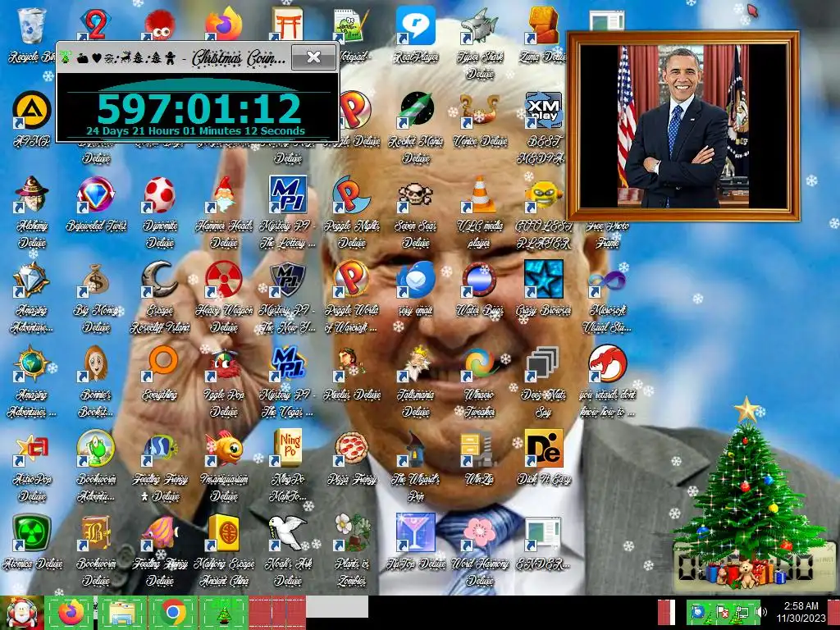This screenshot has height=630, width=840.
Task: Launch the Firefox desktop shortcut
Action: tap(224, 25)
